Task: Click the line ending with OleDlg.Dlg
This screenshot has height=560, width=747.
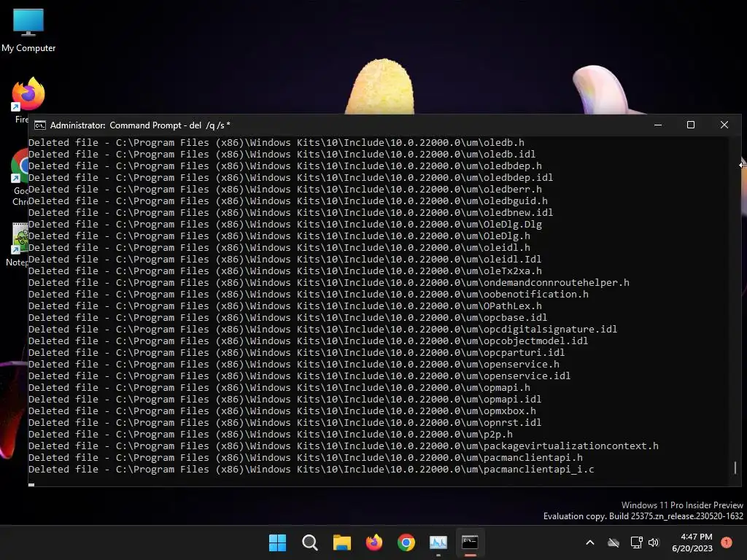Action: 285,225
